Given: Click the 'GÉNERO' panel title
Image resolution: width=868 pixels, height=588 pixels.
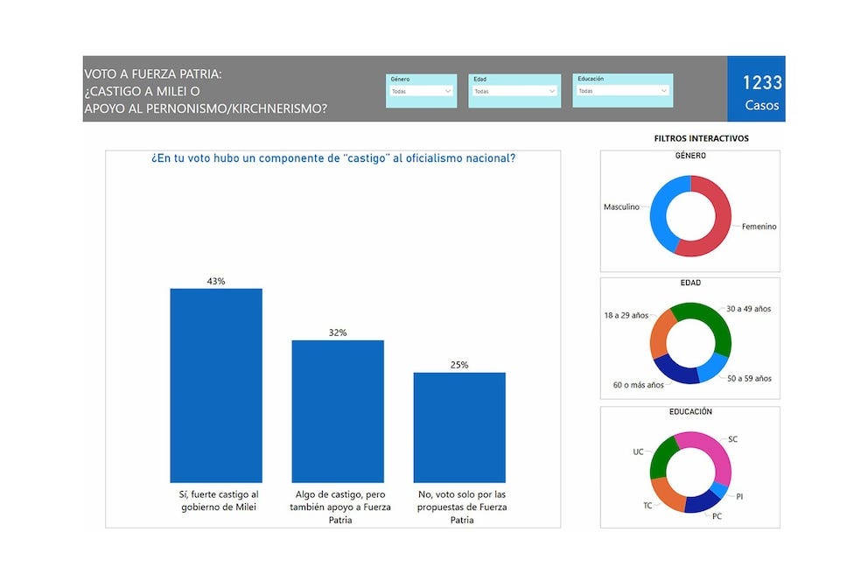Looking at the screenshot, I should [690, 156].
